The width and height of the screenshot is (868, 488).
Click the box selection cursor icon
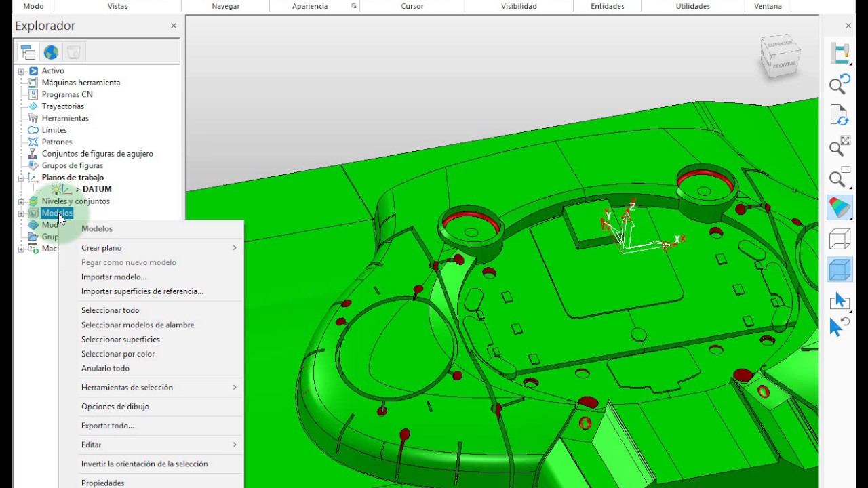840,301
